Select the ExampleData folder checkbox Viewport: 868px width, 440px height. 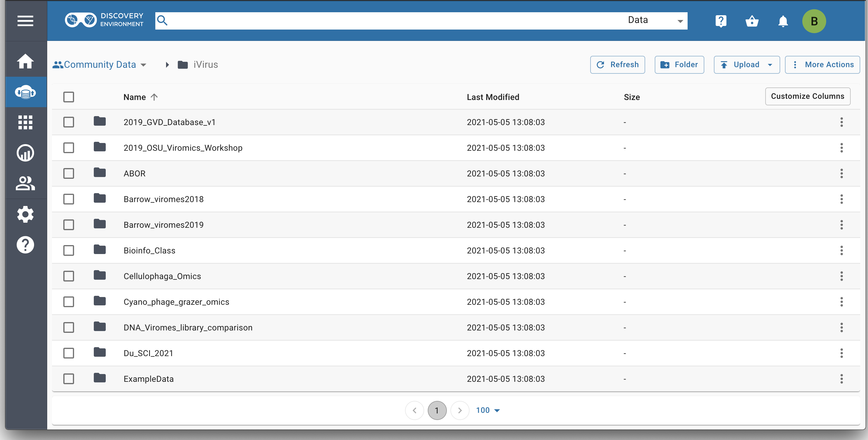click(69, 379)
